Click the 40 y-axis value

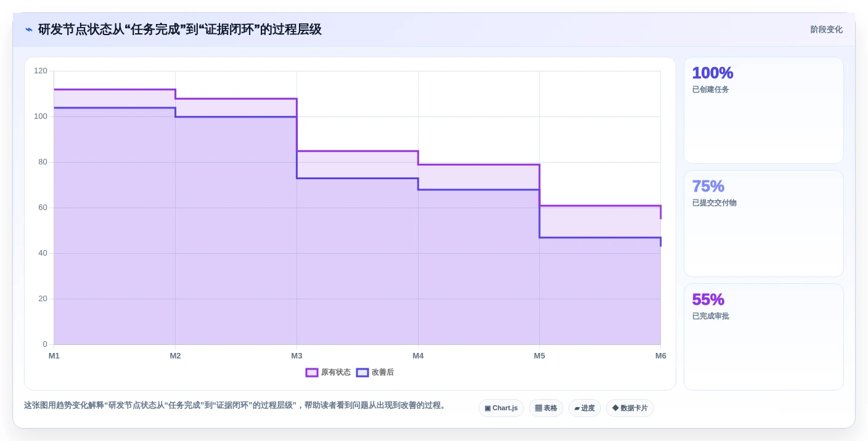click(x=43, y=253)
